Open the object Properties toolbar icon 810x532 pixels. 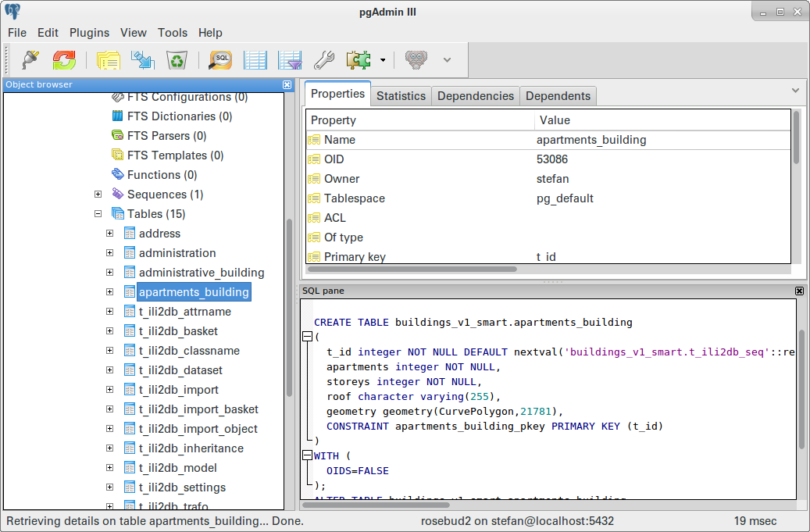click(x=109, y=60)
